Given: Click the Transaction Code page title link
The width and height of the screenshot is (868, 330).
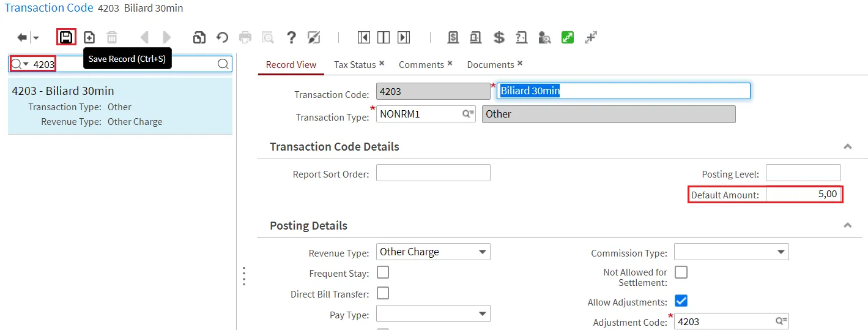Looking at the screenshot, I should [49, 8].
